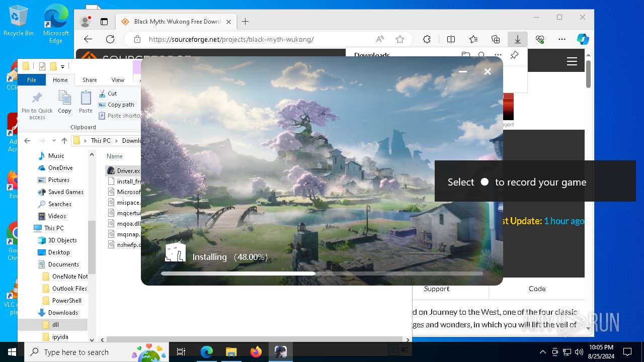Viewport: 644px width, 362px height.
Task: Focus the Edge address bar
Action: coord(257,39)
